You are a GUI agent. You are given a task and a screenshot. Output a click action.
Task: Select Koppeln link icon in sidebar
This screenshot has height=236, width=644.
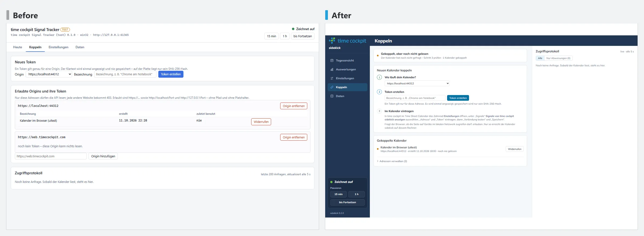coord(332,87)
